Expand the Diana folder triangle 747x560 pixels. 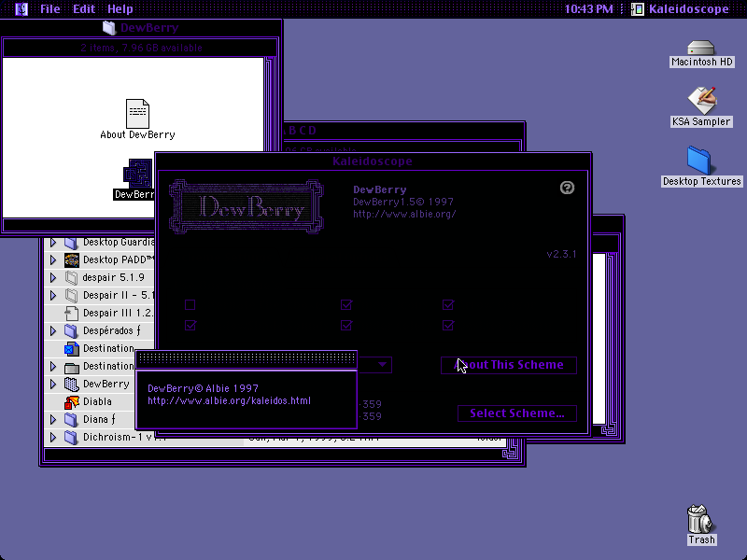(53, 419)
